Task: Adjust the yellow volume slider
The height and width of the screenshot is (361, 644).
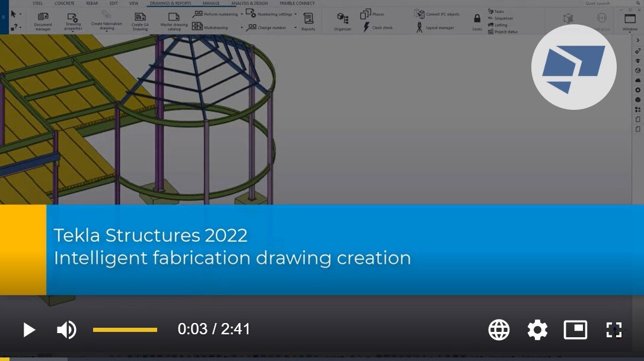Action: coord(125,330)
